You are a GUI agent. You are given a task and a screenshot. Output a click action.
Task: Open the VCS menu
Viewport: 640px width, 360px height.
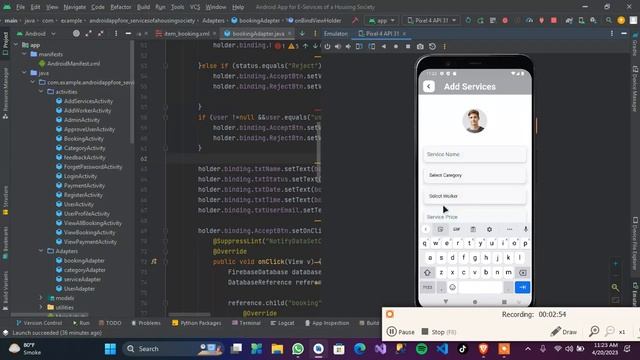(195, 7)
